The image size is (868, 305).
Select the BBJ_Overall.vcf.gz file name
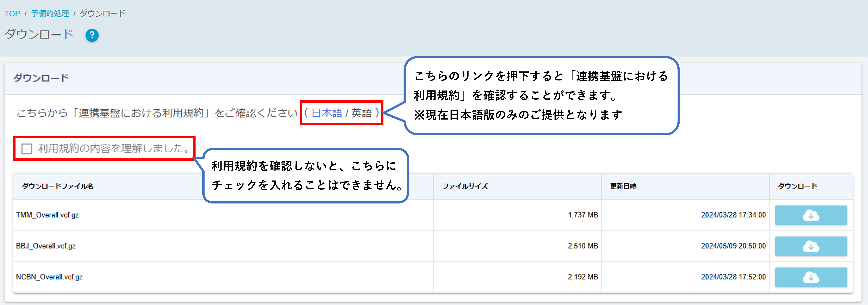point(46,246)
